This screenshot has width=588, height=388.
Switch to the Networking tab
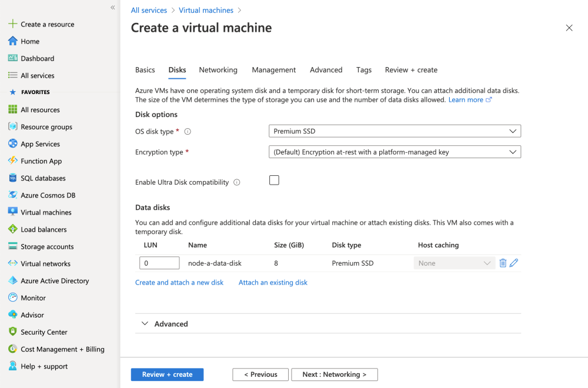218,70
